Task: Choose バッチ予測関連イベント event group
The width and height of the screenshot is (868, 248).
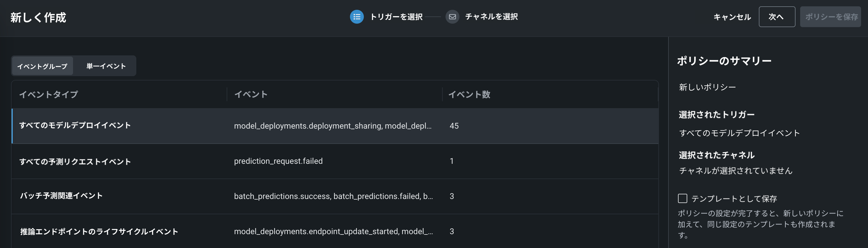Action: click(61, 196)
